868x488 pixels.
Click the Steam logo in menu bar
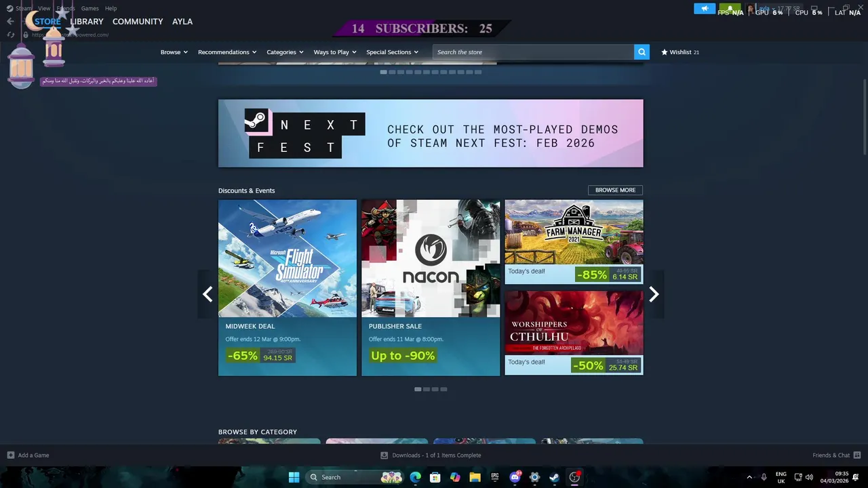click(9, 8)
